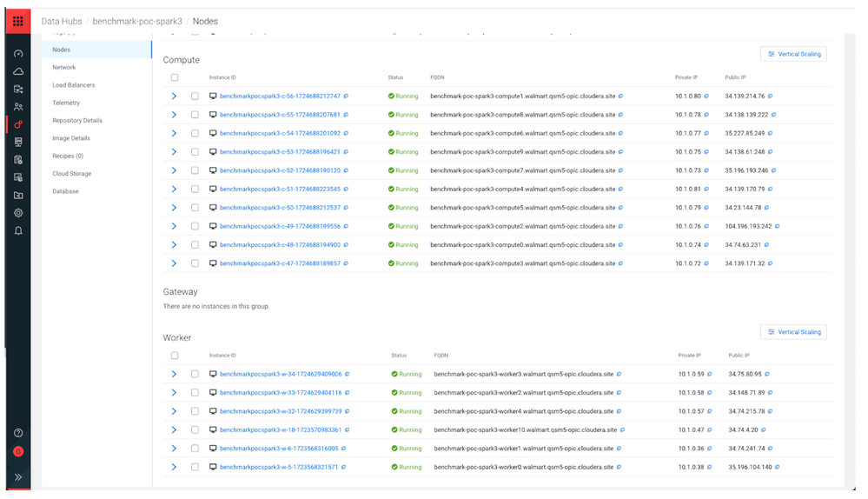Viewport: 868px width, 499px height.
Task: Open the Network side menu item
Action: pos(63,68)
